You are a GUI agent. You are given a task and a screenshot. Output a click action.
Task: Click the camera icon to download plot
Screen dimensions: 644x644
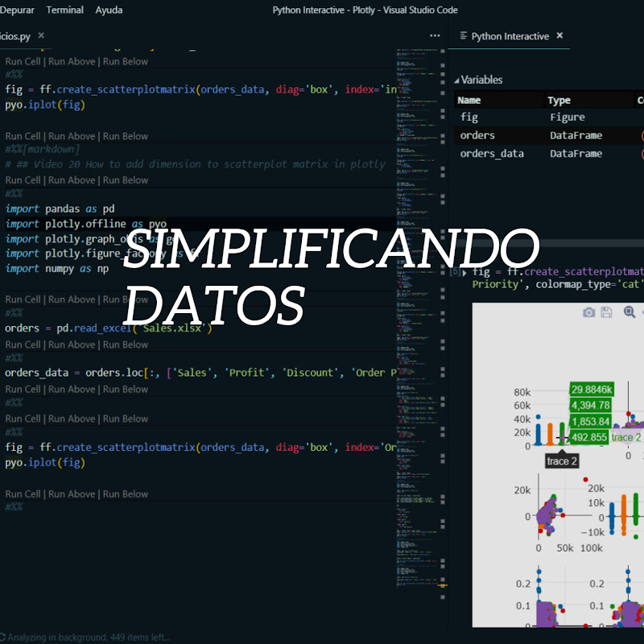[x=588, y=312]
